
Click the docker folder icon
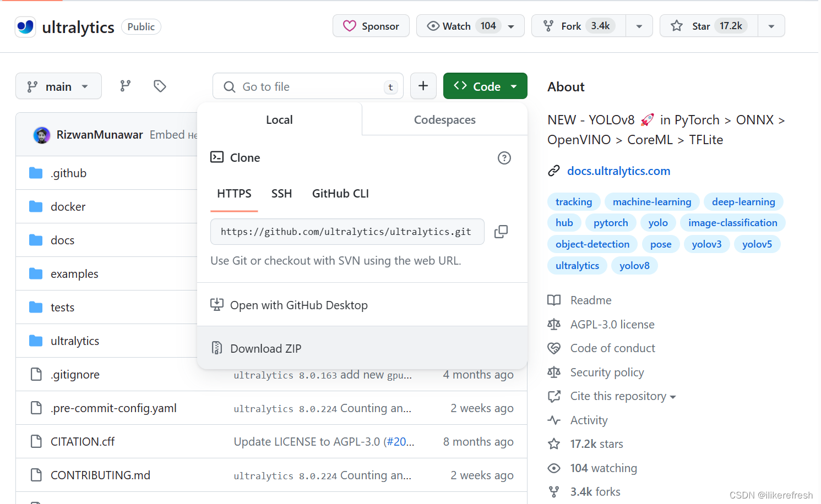click(36, 206)
